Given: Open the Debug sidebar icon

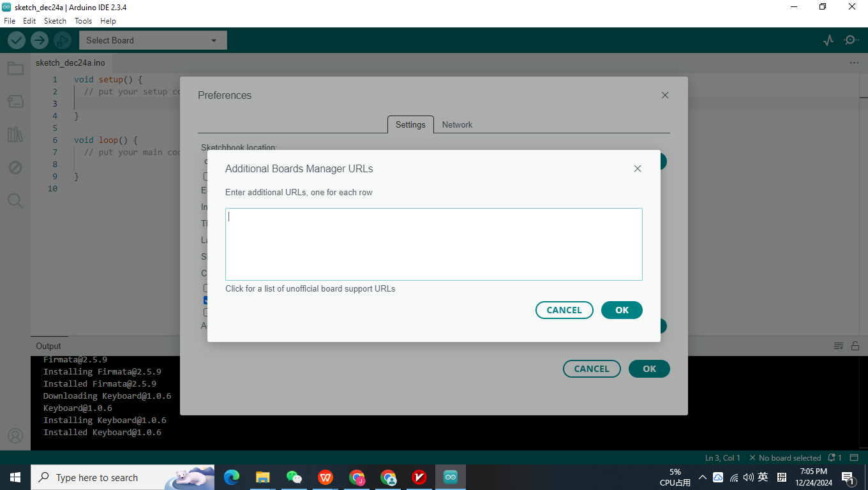Looking at the screenshot, I should tap(15, 168).
